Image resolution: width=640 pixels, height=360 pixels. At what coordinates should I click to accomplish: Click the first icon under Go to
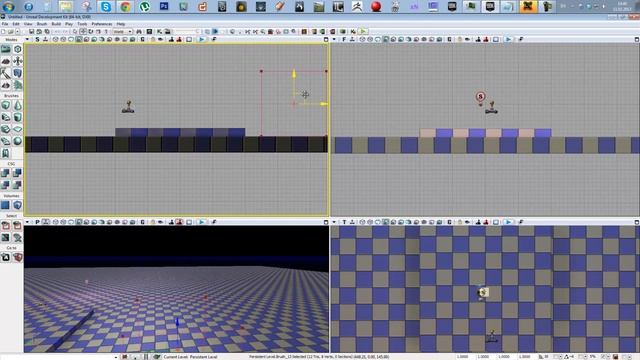[x=6, y=258]
